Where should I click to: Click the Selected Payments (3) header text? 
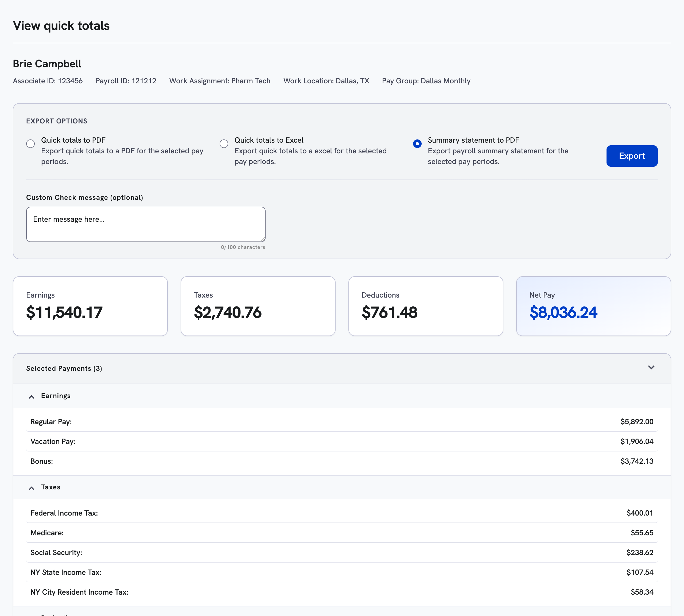click(x=64, y=369)
